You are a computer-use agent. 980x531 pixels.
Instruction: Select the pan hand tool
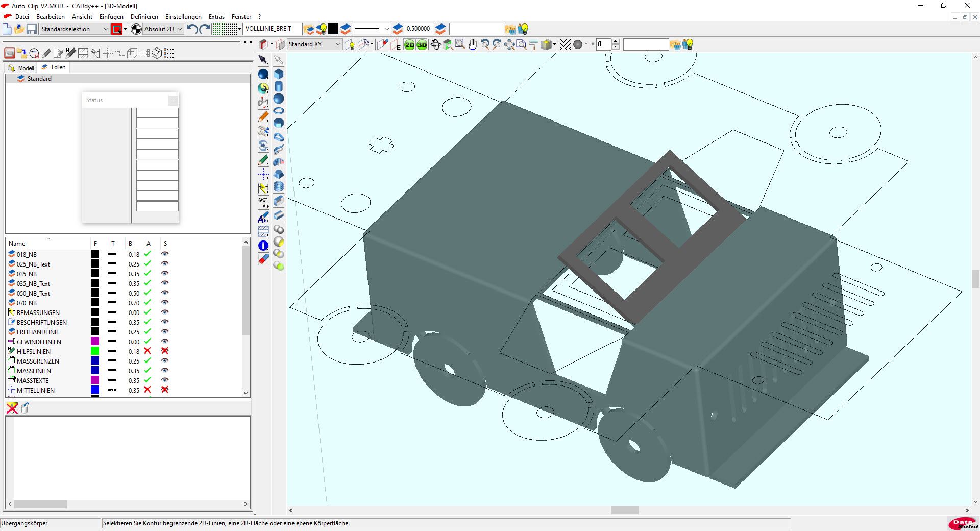pyautogui.click(x=473, y=45)
